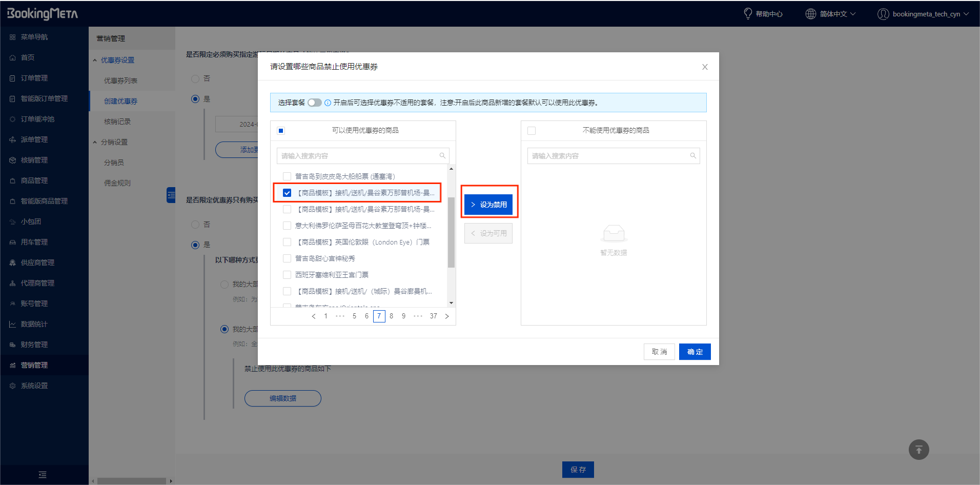Click the search icon in left product list
The image size is (980, 485).
(x=442, y=156)
